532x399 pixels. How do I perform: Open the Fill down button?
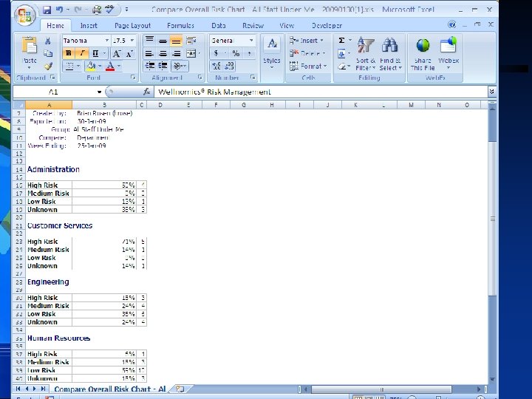point(341,54)
